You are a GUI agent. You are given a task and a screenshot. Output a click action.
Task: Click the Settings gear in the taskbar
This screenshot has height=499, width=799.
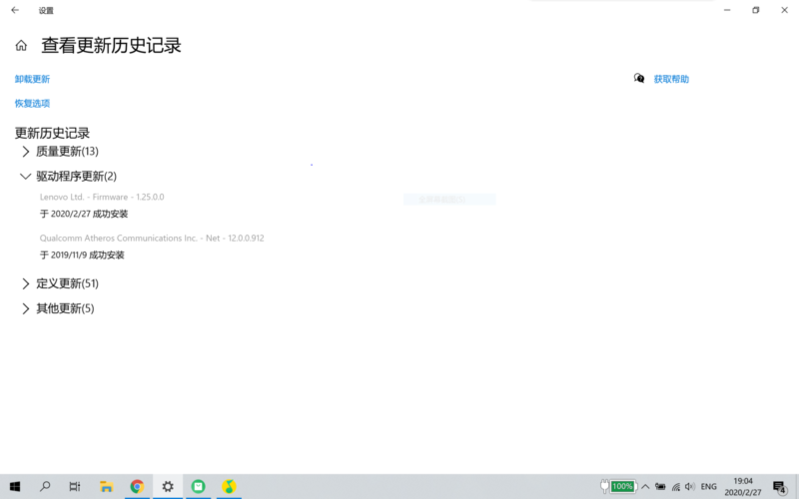click(x=168, y=487)
